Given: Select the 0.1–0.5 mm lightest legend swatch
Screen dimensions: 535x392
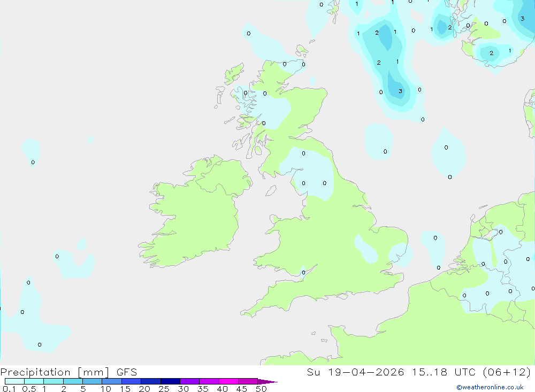Looking at the screenshot, I should [x=14, y=381].
